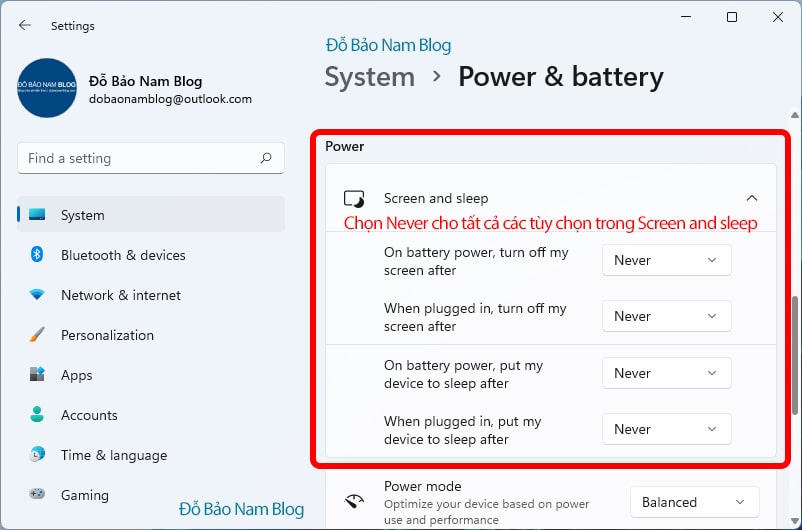Viewport: 802px width, 530px height.
Task: Click the Apps icon in sidebar
Action: pyautogui.click(x=37, y=374)
